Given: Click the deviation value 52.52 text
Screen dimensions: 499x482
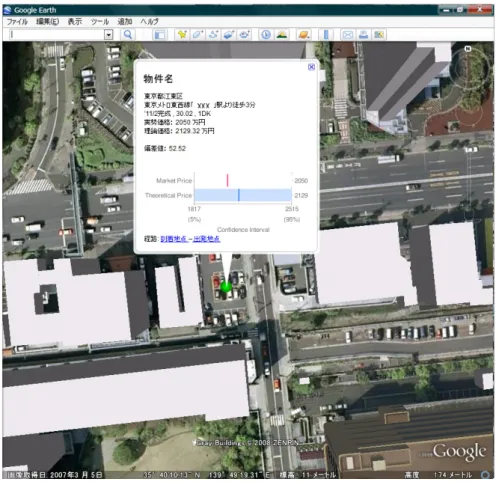Looking at the screenshot, I should [165, 148].
